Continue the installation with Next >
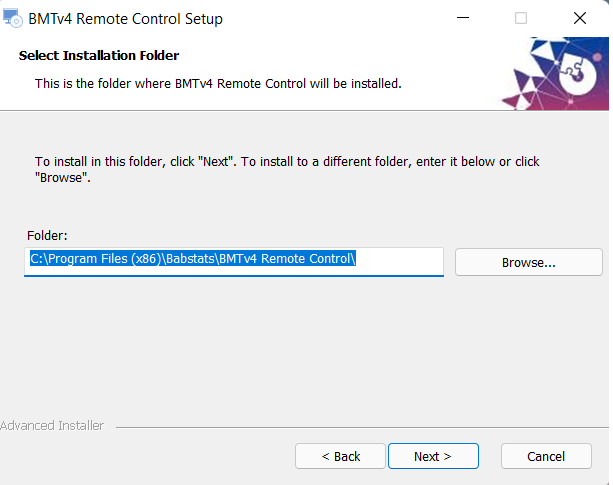 pos(433,456)
